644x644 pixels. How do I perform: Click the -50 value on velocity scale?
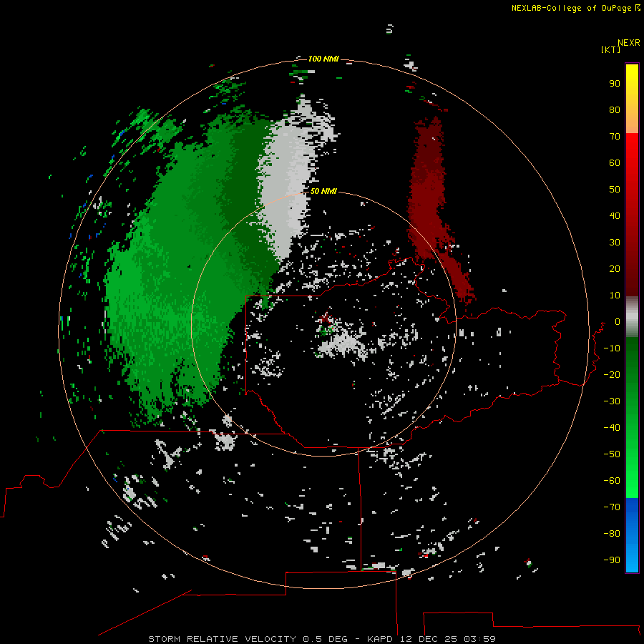pyautogui.click(x=612, y=454)
